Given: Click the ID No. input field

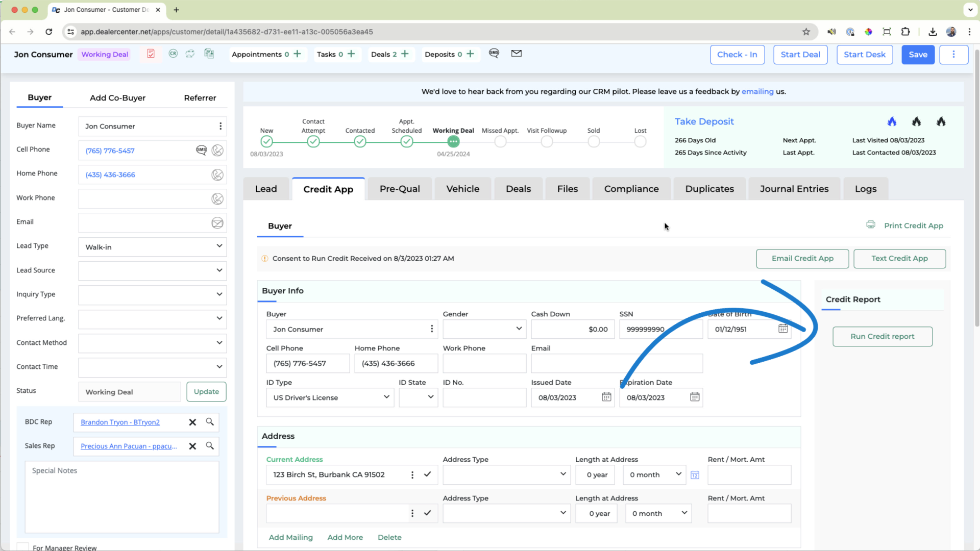Looking at the screenshot, I should point(484,397).
